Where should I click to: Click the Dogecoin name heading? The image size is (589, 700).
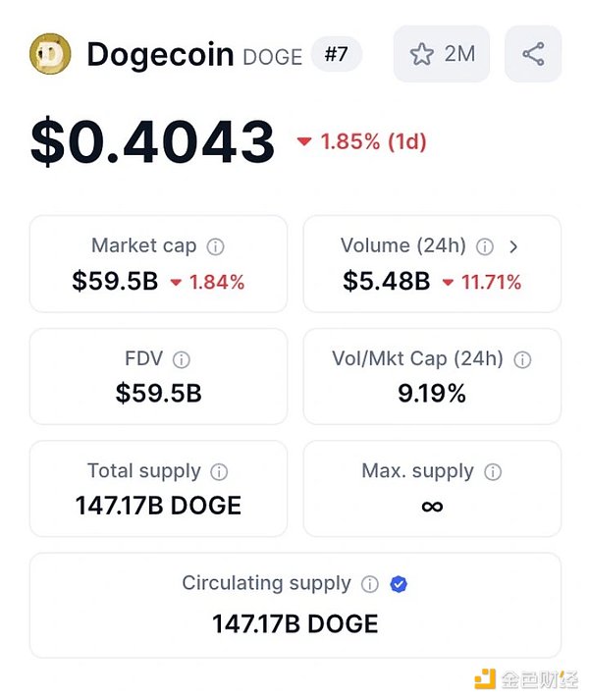click(159, 54)
